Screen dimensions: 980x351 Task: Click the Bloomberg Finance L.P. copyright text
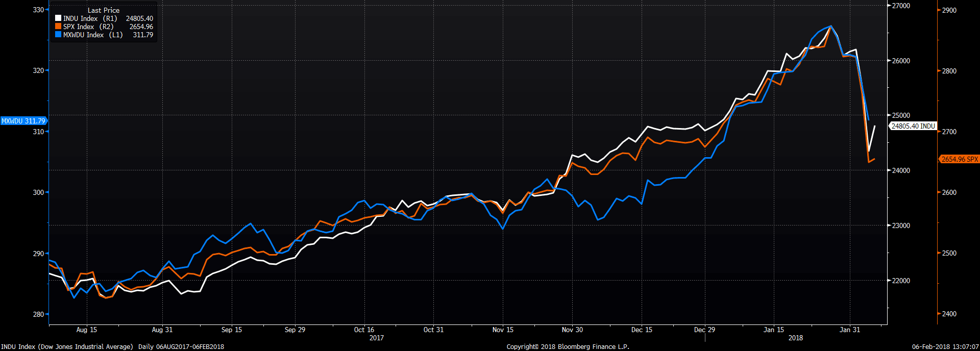[568, 346]
